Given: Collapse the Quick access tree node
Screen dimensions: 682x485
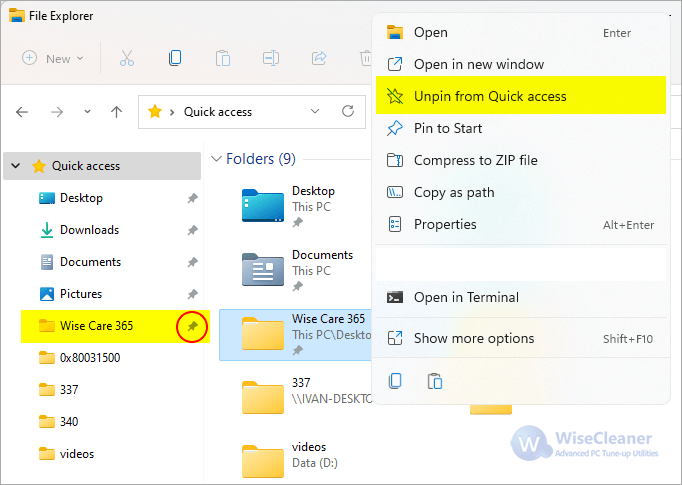Looking at the screenshot, I should 16,166.
